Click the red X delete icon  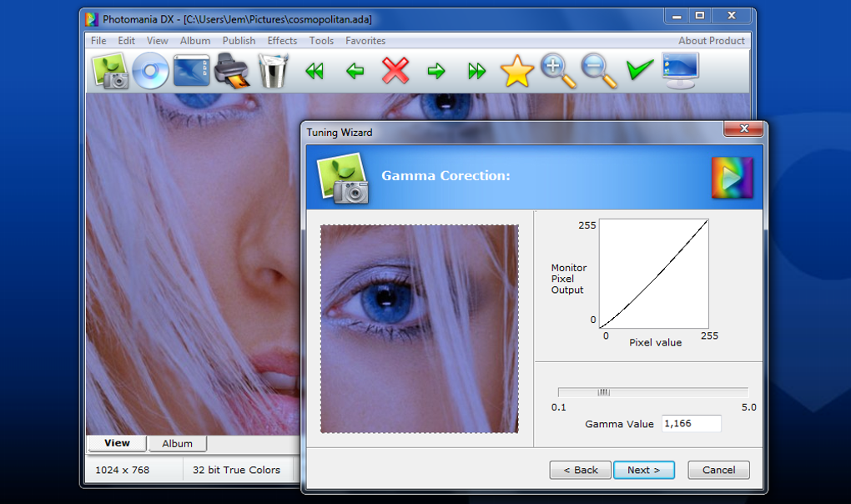395,71
